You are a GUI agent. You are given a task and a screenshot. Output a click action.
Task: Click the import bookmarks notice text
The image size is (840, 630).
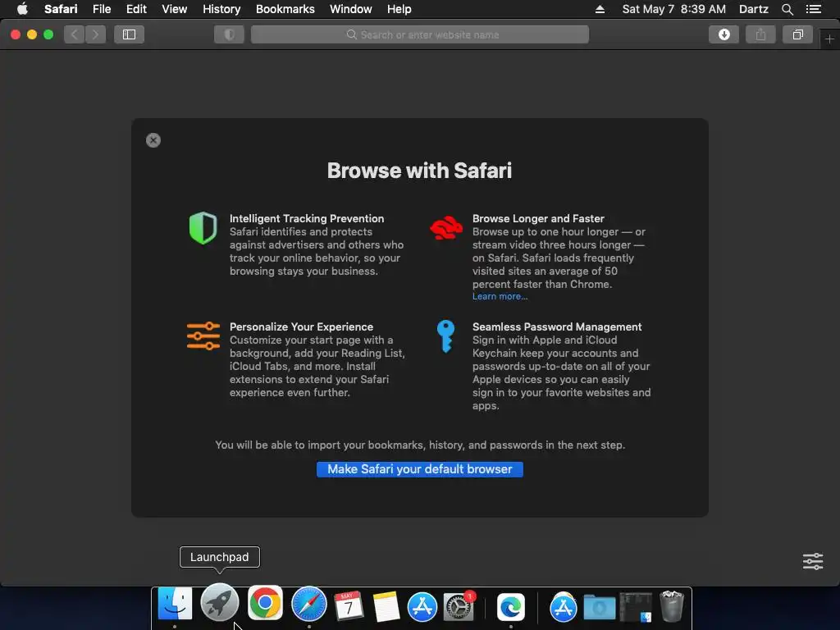(420, 445)
